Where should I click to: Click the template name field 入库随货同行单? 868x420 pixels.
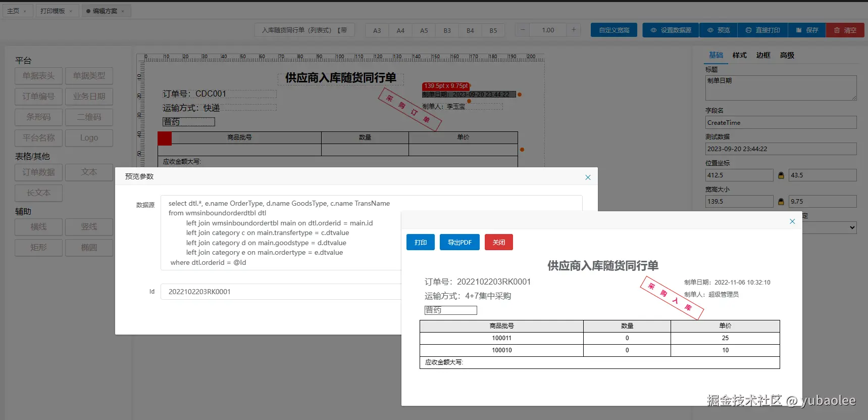[x=304, y=30]
